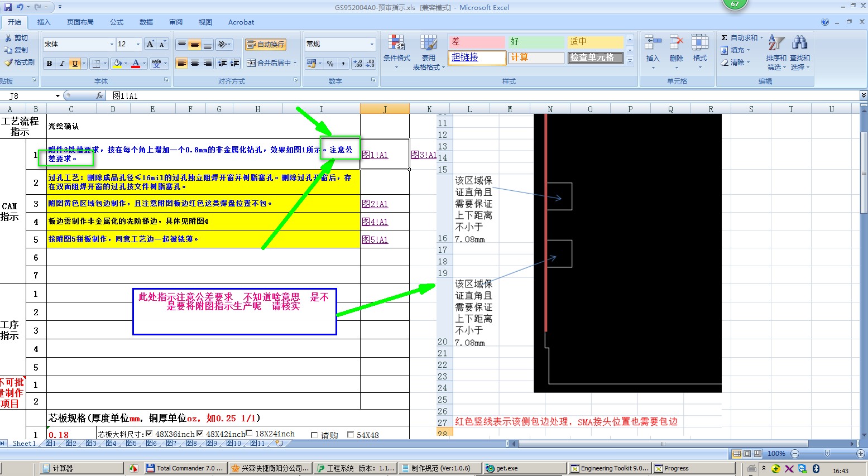Open 排序和筛选 sort and filter menu
Viewport: 868px width, 476px height.
tap(776, 52)
